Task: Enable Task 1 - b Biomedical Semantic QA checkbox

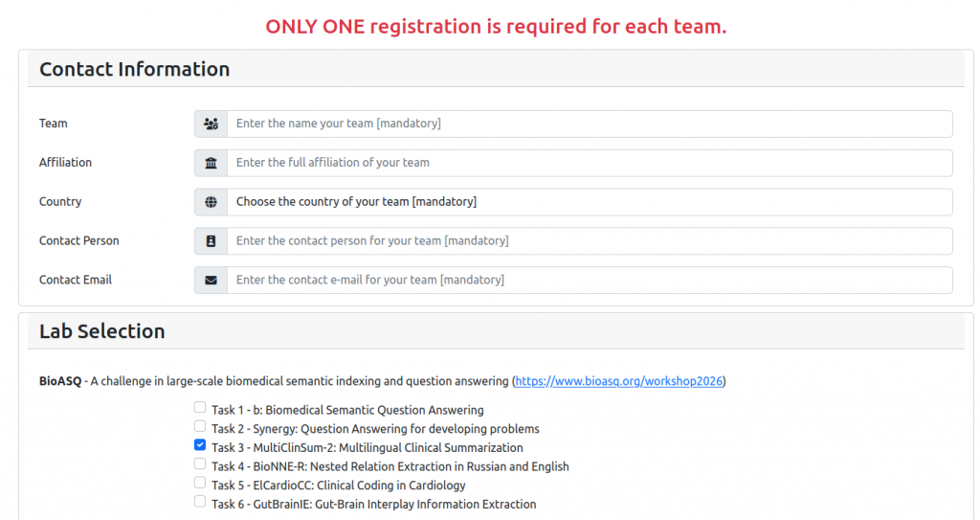Action: click(x=200, y=408)
